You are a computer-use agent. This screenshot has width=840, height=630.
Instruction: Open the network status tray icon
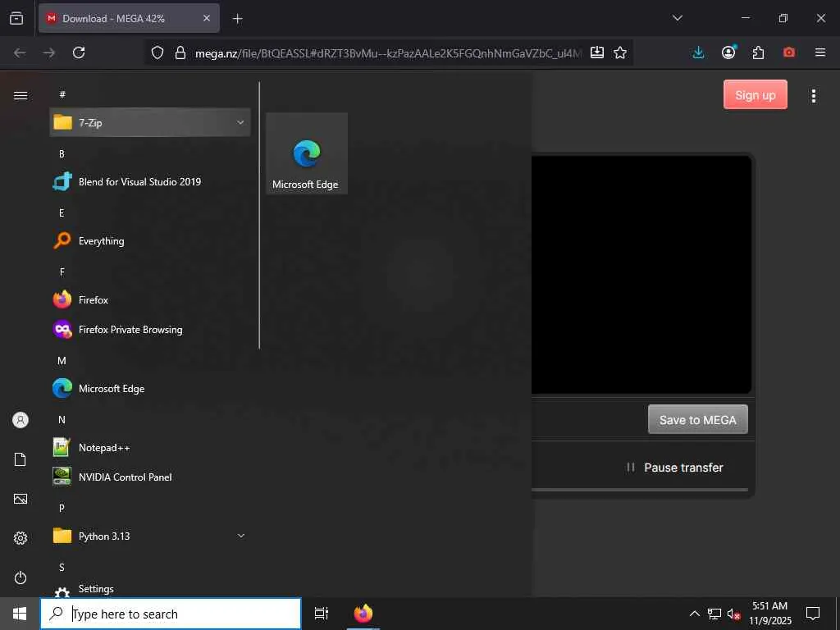coord(714,614)
